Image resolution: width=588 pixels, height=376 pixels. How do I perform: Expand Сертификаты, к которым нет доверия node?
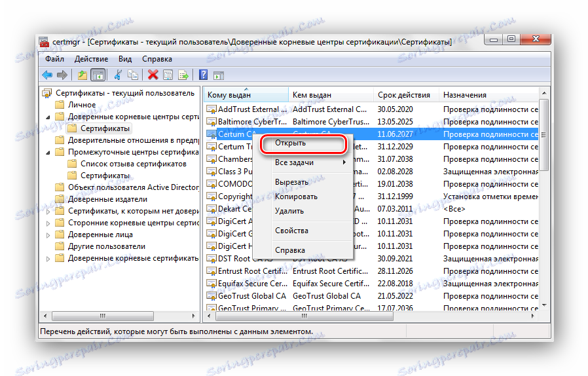coord(48,212)
